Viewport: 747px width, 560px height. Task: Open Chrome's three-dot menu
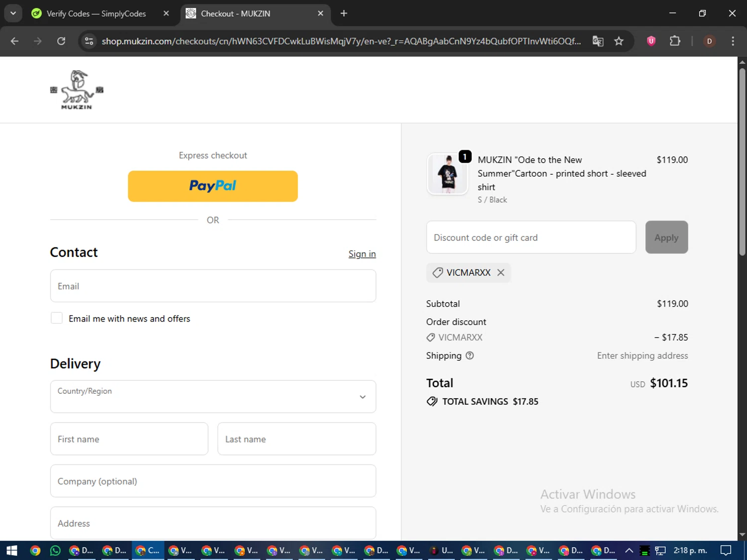click(x=733, y=41)
